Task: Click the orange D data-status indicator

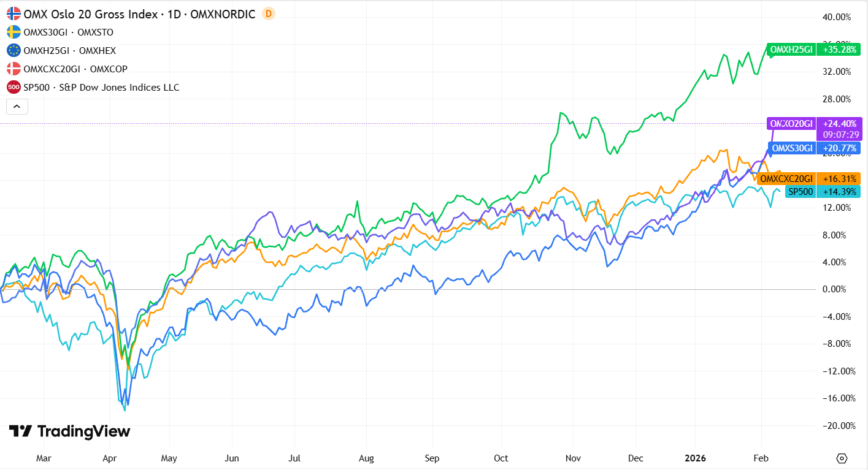Action: click(x=268, y=13)
